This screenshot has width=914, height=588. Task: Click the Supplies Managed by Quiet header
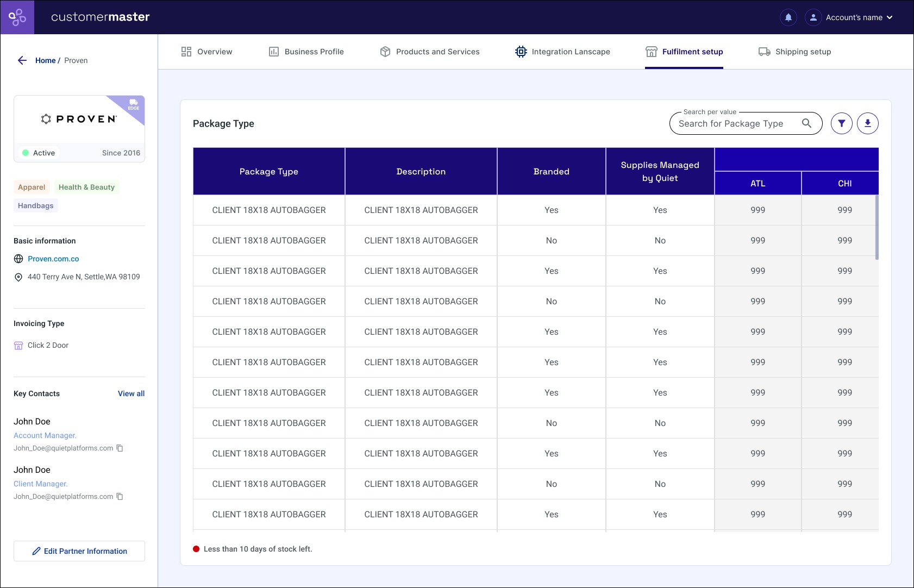coord(660,171)
